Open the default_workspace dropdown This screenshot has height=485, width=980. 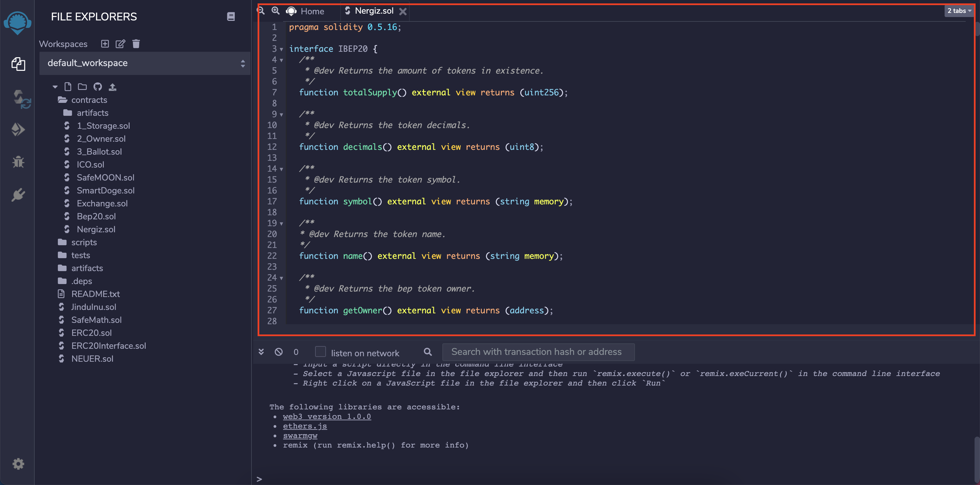tap(145, 63)
